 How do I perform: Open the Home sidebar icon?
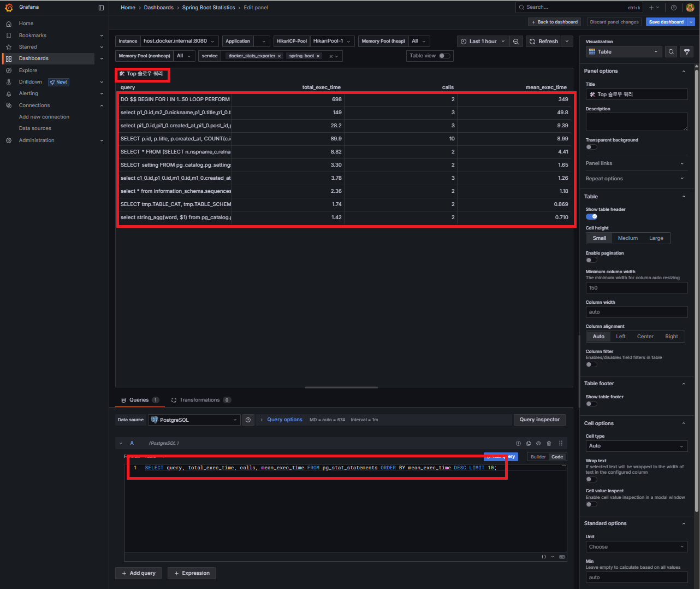pos(9,23)
